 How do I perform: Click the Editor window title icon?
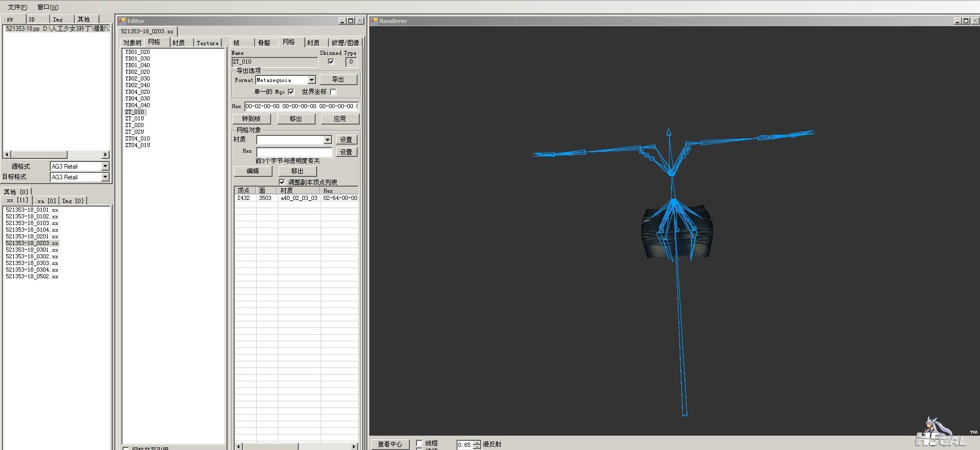(x=122, y=21)
